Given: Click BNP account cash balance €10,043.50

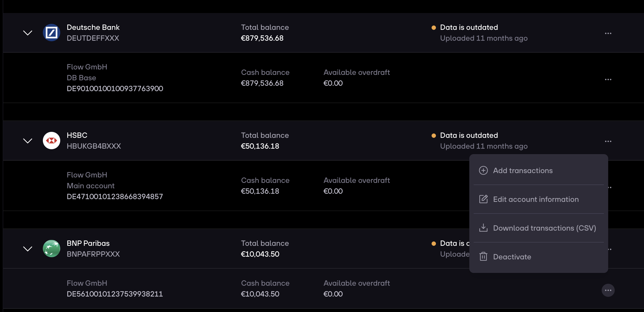Looking at the screenshot, I should pos(260,294).
